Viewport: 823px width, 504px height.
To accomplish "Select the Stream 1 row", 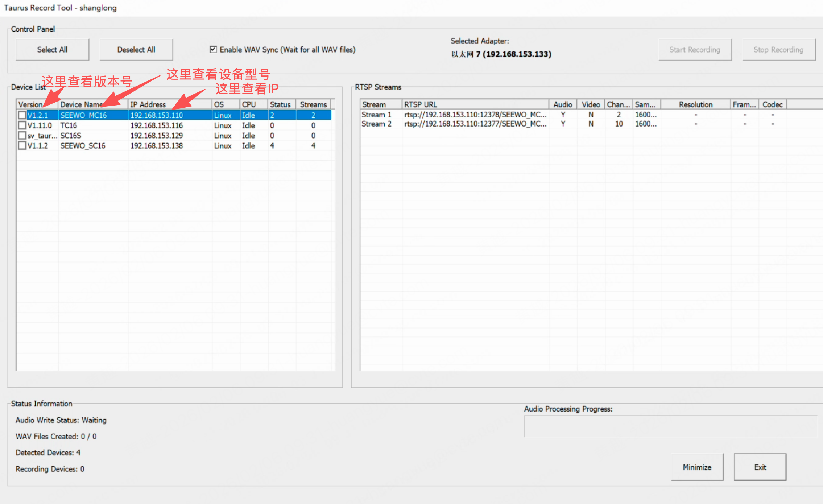I will click(376, 115).
